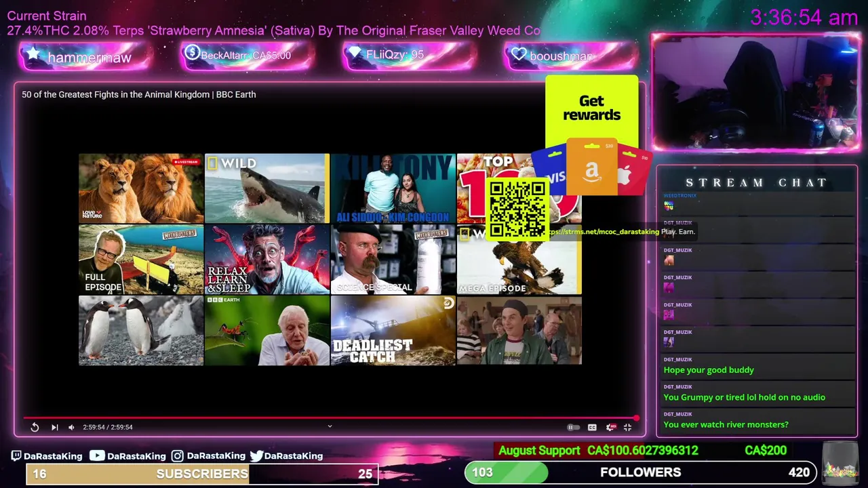Image resolution: width=868 pixels, height=488 pixels.
Task: Click the 2:59:54 video time display
Action: 108,427
